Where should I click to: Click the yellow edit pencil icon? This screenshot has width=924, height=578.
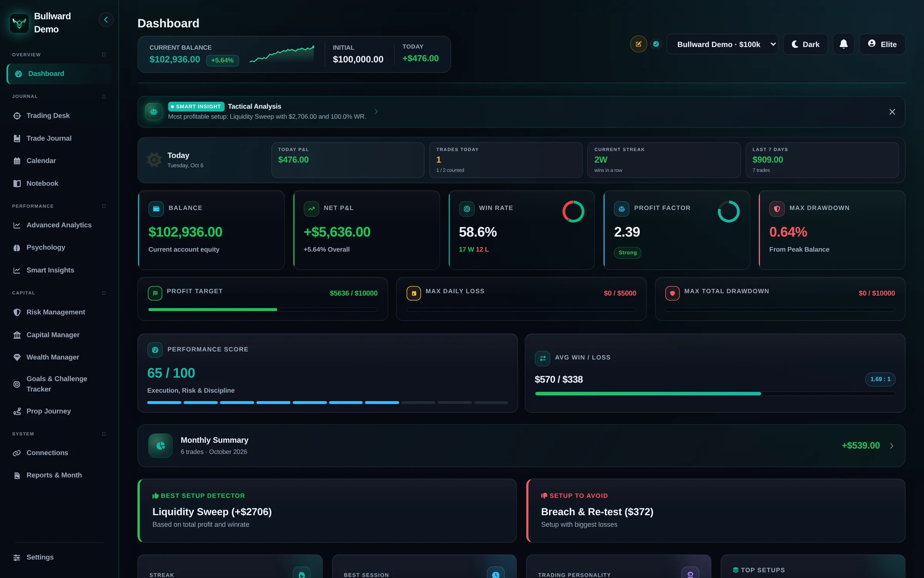pyautogui.click(x=638, y=44)
